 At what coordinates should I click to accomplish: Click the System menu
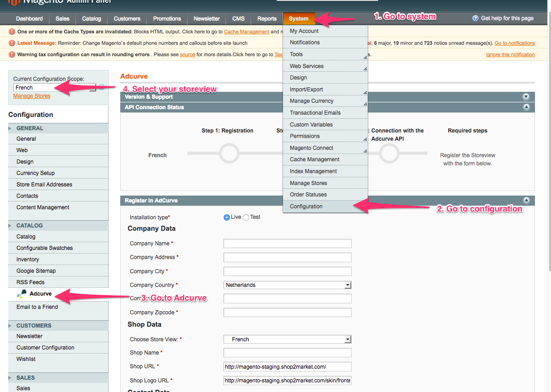[x=299, y=19]
